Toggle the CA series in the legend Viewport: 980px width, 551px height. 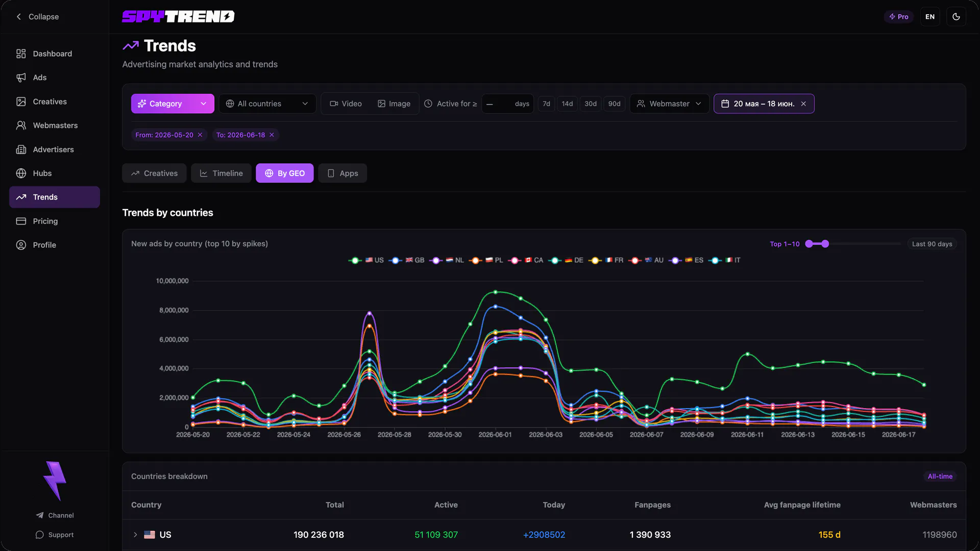pos(526,260)
